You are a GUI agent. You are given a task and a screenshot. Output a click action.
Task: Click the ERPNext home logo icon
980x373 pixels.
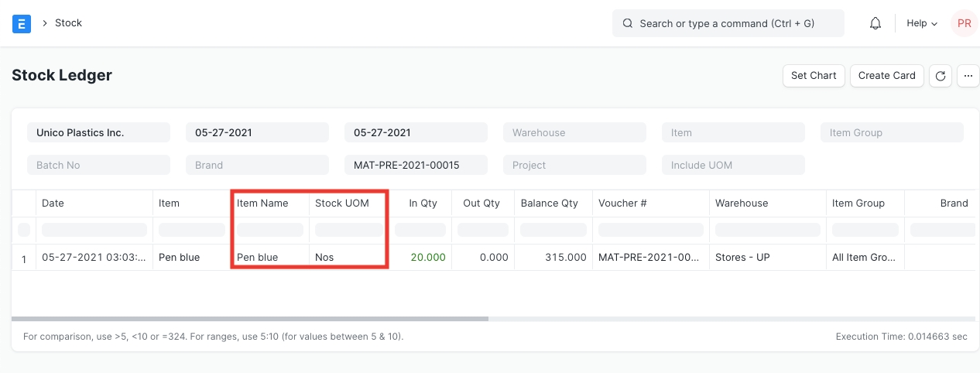pos(22,23)
